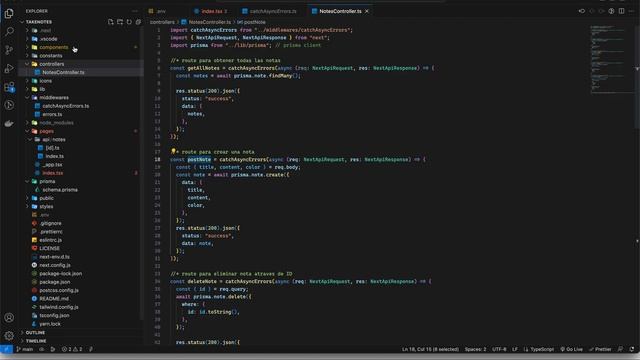The image size is (640, 360).
Task: Expand the .vscode folder
Action: [48, 39]
